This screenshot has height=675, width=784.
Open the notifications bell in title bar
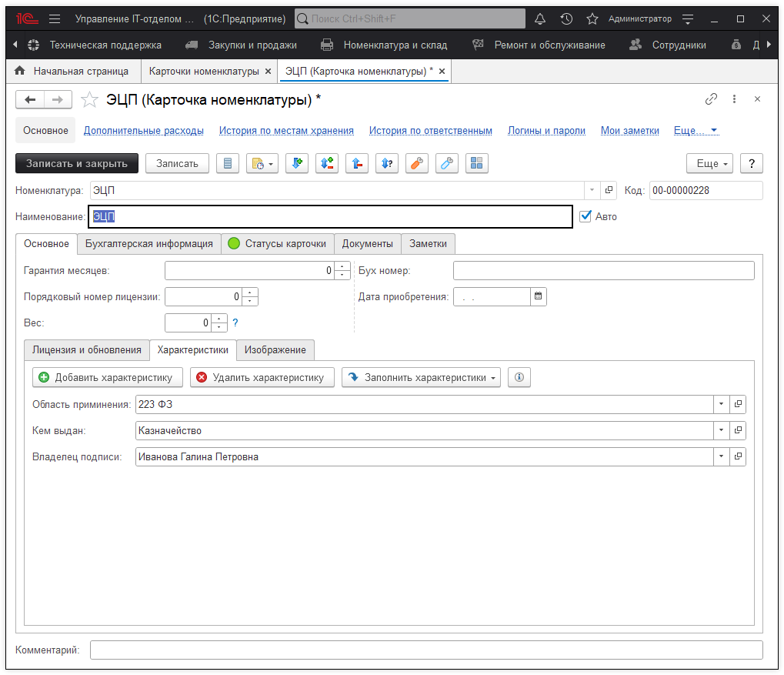pos(540,18)
